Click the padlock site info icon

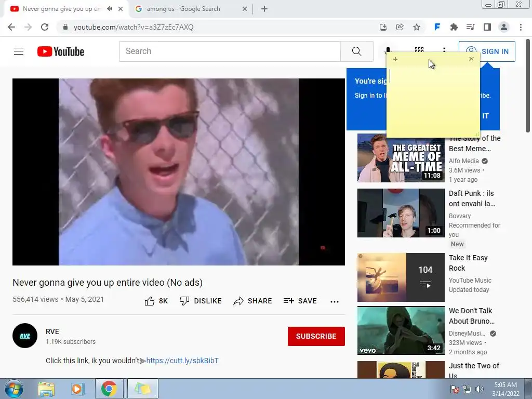pyautogui.click(x=65, y=27)
